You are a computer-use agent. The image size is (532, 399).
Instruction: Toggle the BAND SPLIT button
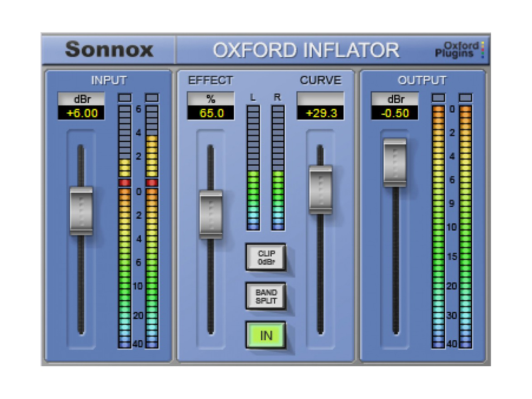(x=266, y=297)
